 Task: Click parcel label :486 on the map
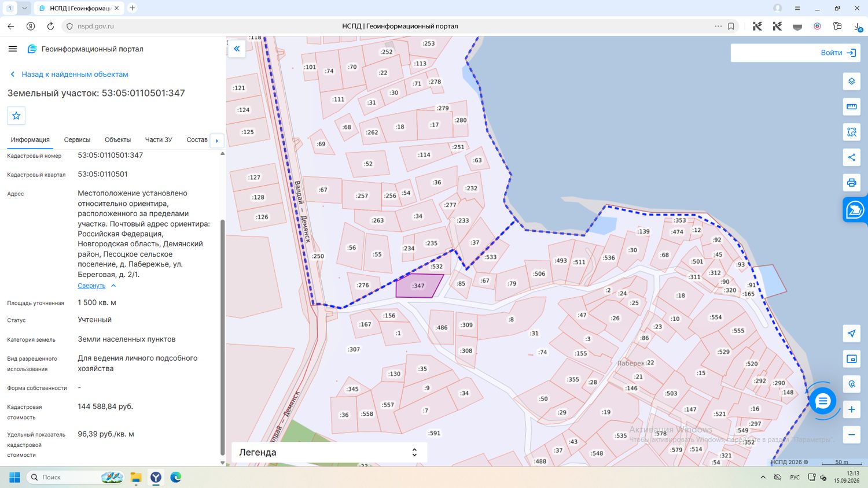coord(442,327)
